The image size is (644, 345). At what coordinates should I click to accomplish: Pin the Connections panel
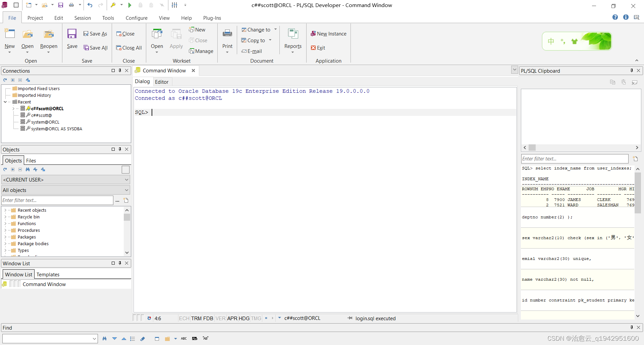[x=120, y=70]
